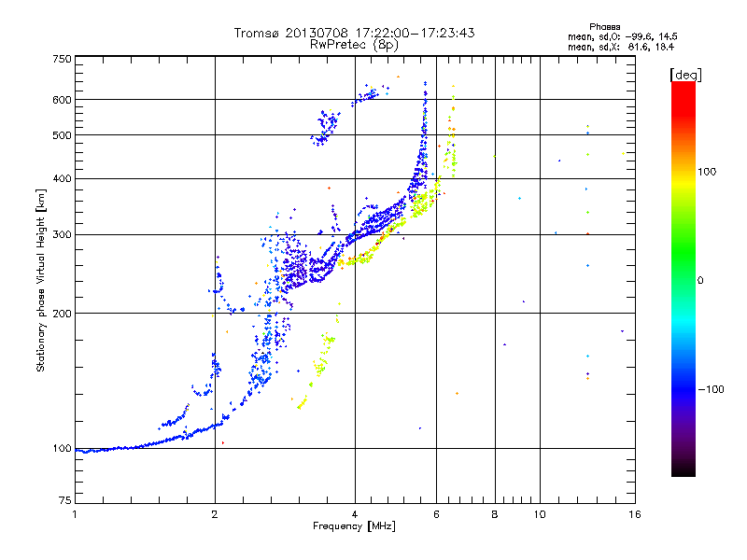Click the colorbar tick label '-100'

[x=712, y=389]
